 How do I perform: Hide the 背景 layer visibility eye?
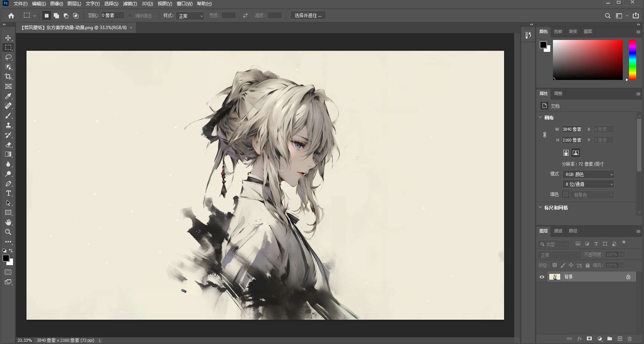(542, 277)
